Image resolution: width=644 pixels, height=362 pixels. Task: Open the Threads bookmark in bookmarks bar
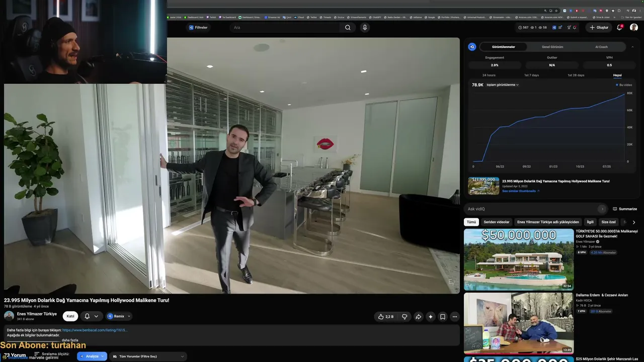click(x=326, y=17)
